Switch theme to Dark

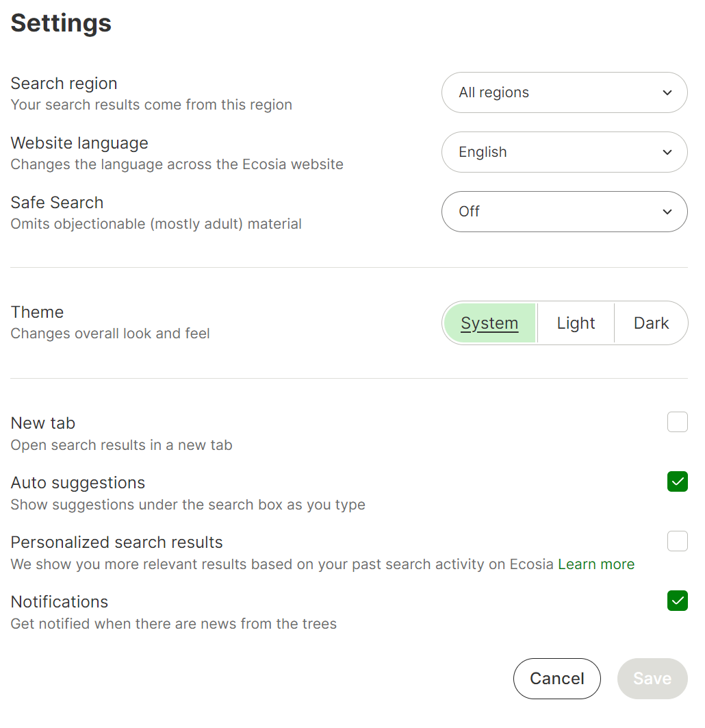coord(651,323)
